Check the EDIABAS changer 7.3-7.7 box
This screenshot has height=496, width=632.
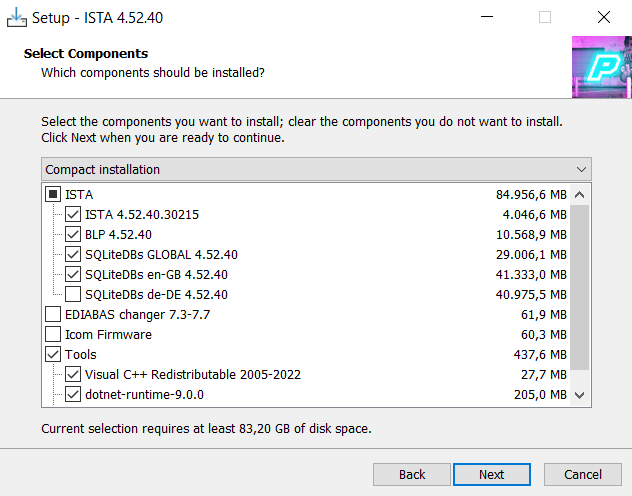[x=53, y=314]
